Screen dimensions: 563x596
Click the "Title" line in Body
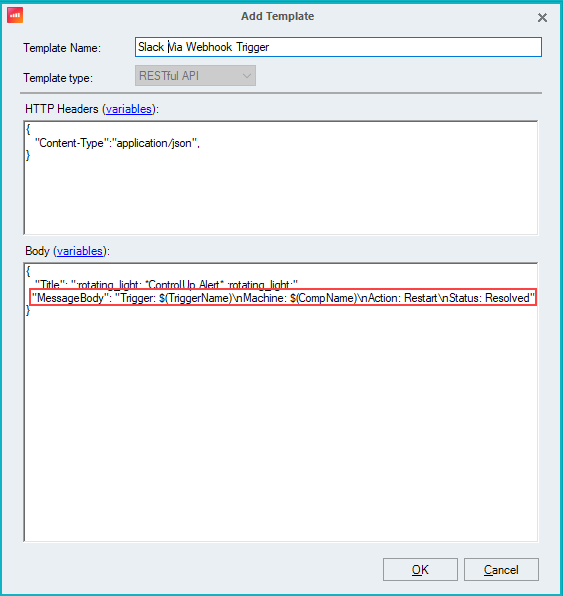coord(166,284)
